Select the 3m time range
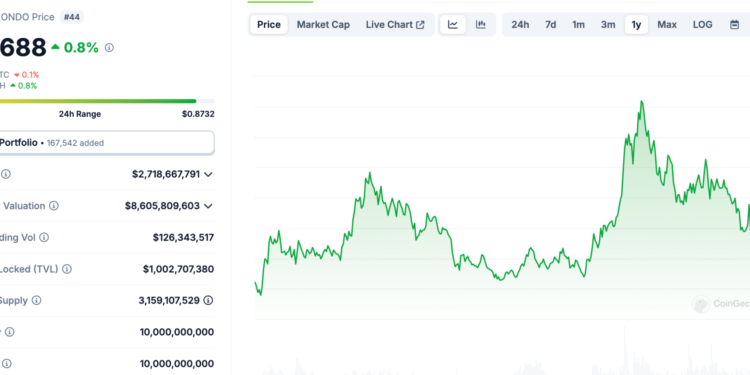Viewport: 750px width, 375px height. click(x=608, y=24)
